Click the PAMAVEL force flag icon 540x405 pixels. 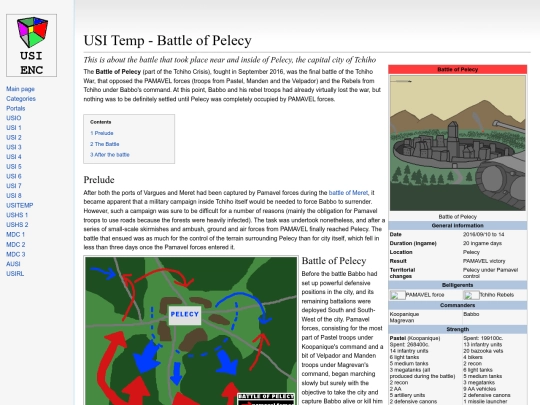click(x=397, y=295)
